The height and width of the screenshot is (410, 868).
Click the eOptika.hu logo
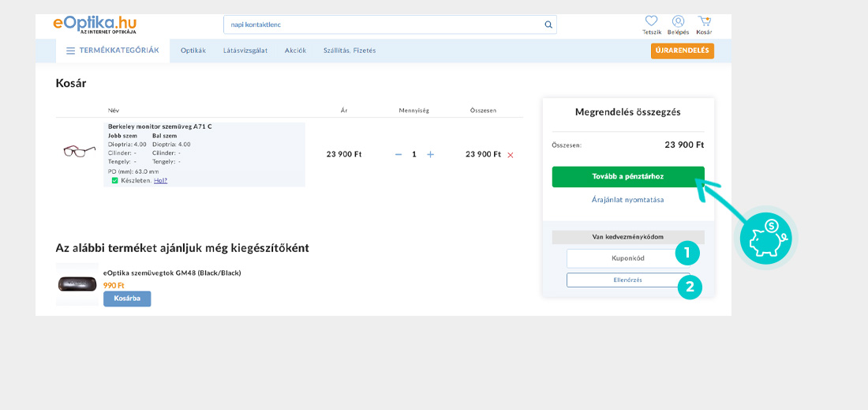[95, 24]
